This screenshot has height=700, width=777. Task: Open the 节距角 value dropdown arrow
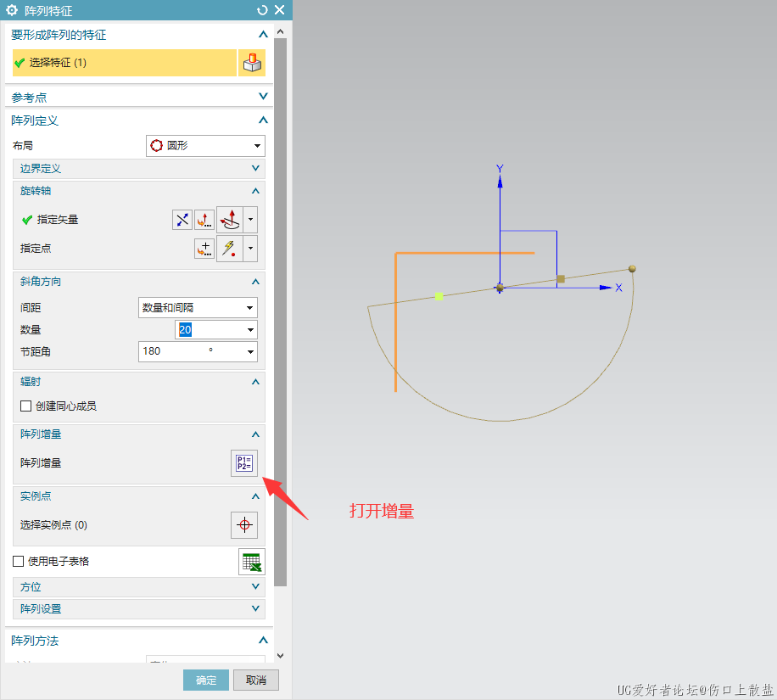(250, 351)
